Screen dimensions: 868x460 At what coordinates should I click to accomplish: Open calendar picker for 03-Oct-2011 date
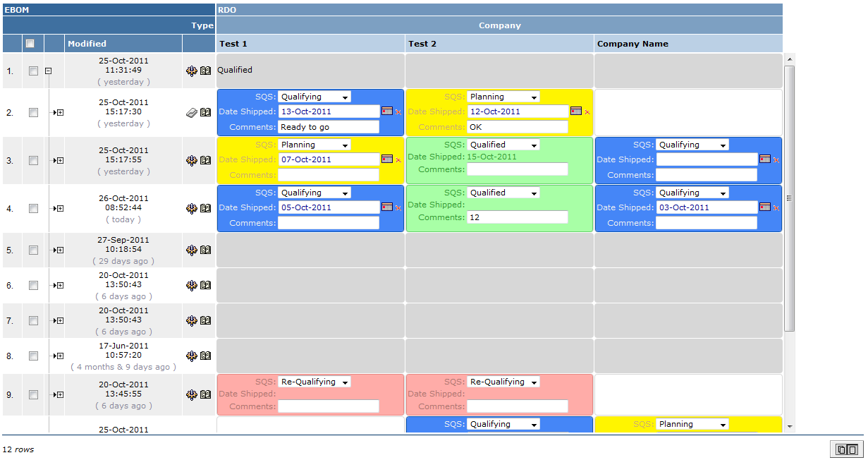(x=765, y=207)
